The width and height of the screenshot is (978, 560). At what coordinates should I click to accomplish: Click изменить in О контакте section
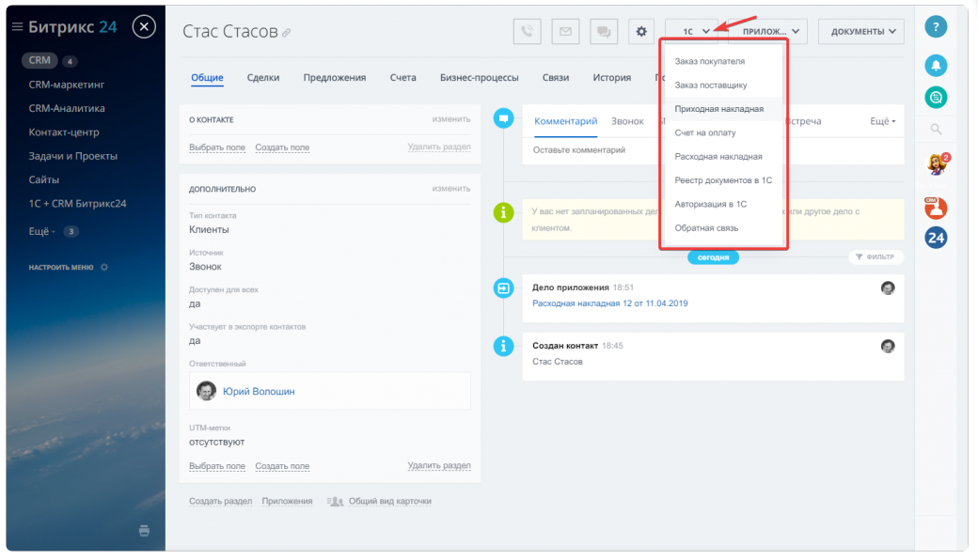pos(451,119)
